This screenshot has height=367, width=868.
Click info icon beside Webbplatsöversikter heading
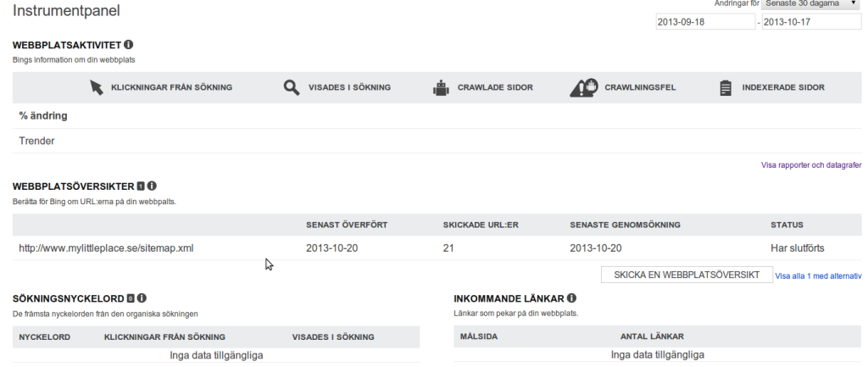click(x=153, y=186)
